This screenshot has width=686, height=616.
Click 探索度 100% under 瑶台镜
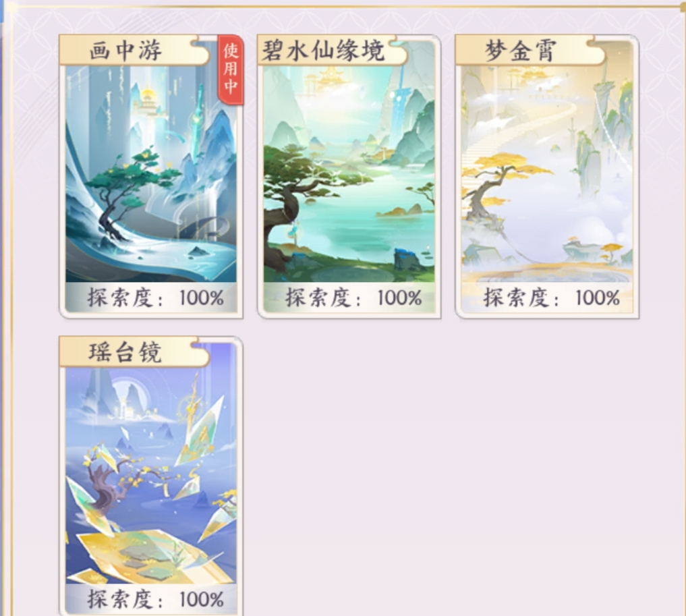pos(156,599)
